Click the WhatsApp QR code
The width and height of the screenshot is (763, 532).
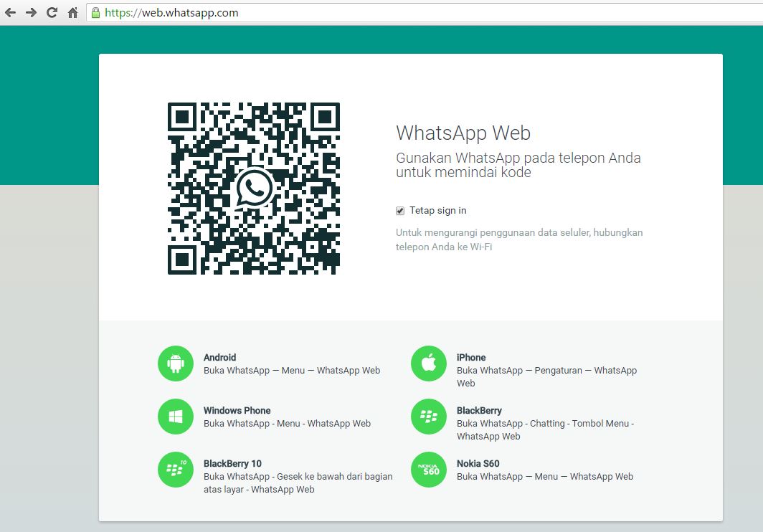click(x=254, y=189)
